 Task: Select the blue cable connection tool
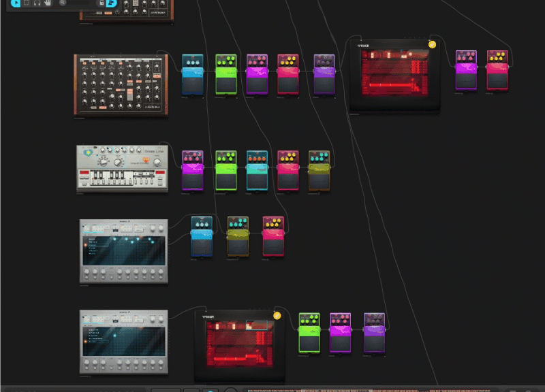(110, 4)
